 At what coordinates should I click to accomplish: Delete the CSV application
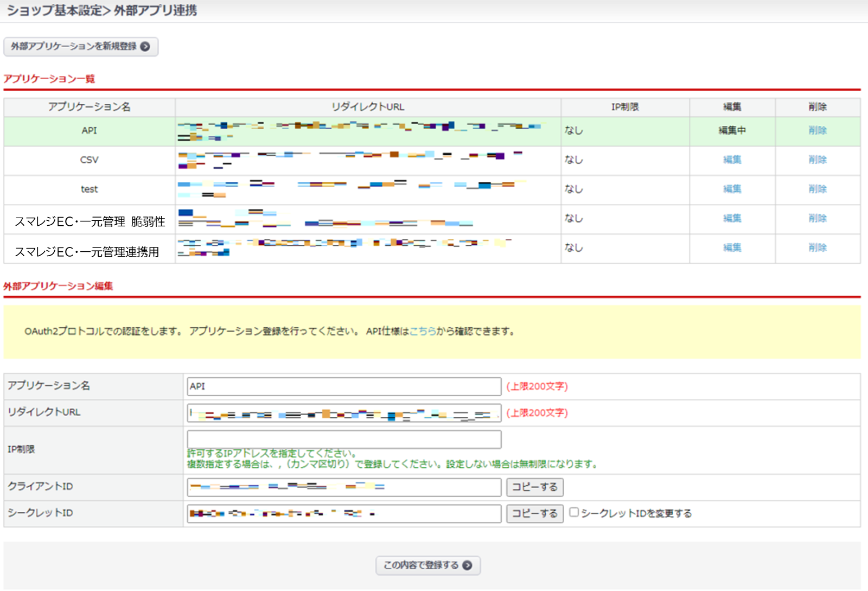click(817, 160)
